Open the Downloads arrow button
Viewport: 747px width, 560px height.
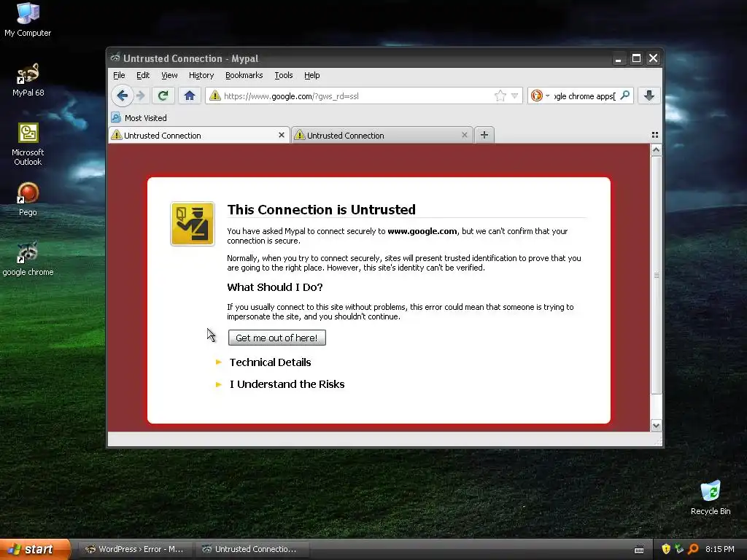[649, 96]
